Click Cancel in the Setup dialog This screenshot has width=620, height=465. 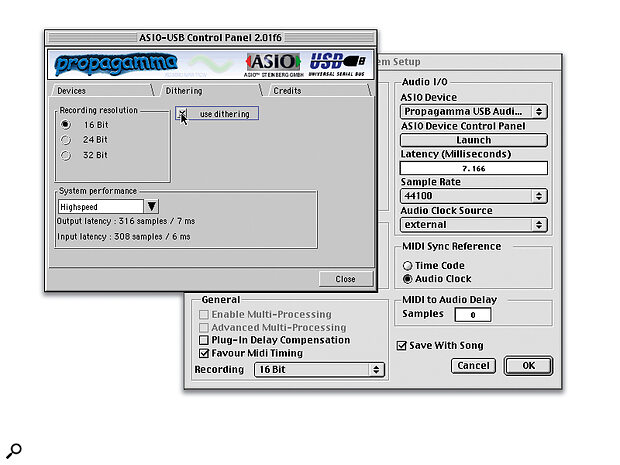pyautogui.click(x=473, y=366)
